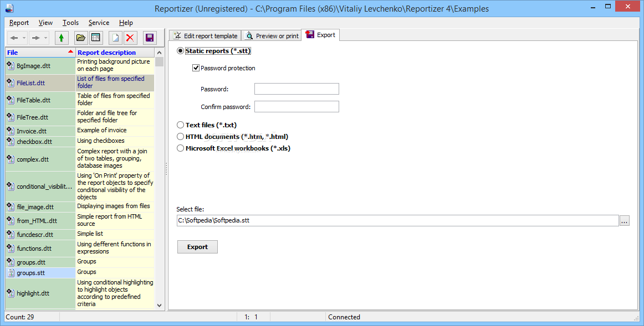Select Static reports (*.stt) radio button
Viewport: 644px width, 326px height.
180,51
